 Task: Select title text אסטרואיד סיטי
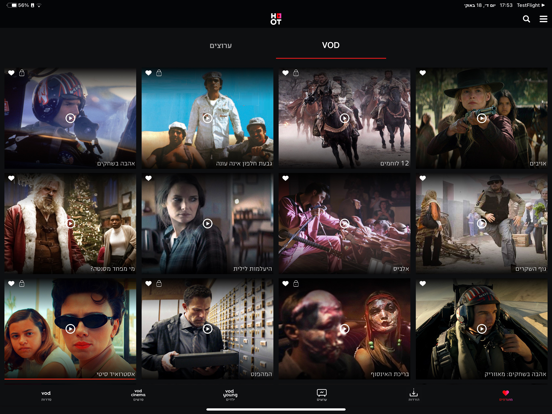click(116, 374)
